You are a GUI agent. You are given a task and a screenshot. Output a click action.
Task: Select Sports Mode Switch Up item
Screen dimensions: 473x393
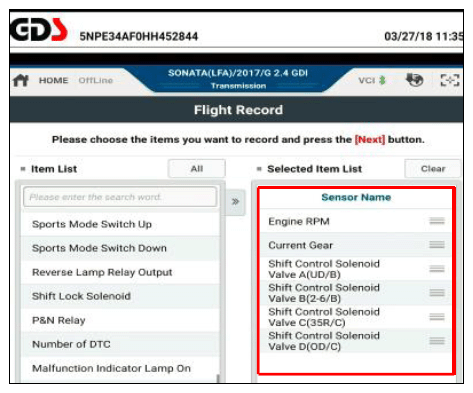click(120, 224)
